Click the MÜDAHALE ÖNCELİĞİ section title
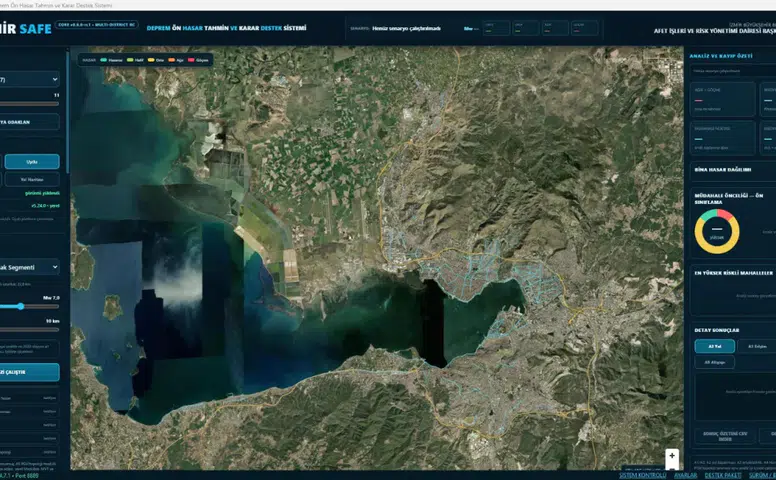Image resolution: width=776 pixels, height=480 pixels. tap(728, 198)
